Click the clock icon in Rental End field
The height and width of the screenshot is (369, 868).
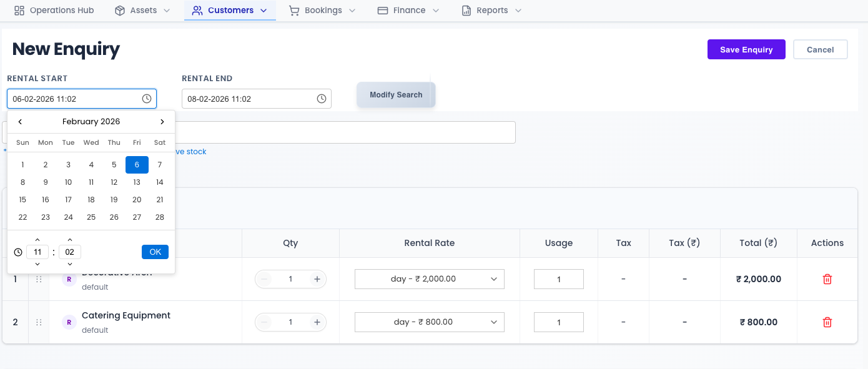[x=322, y=99]
